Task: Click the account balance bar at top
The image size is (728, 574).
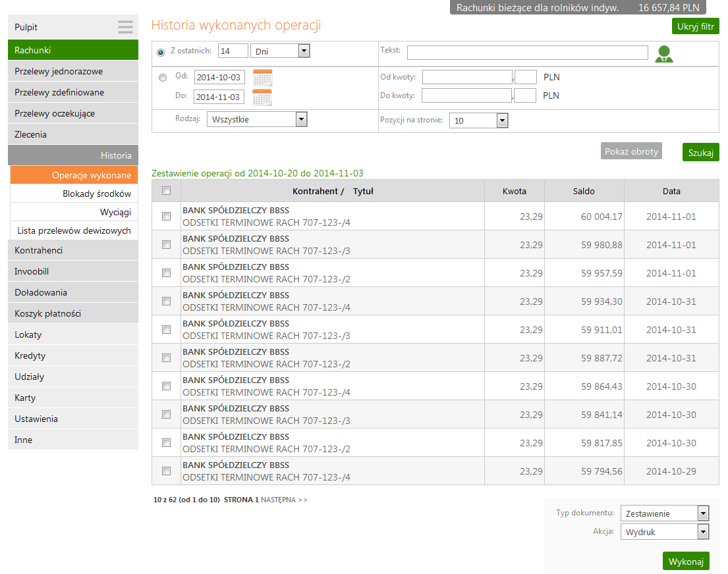Action: pos(578,7)
